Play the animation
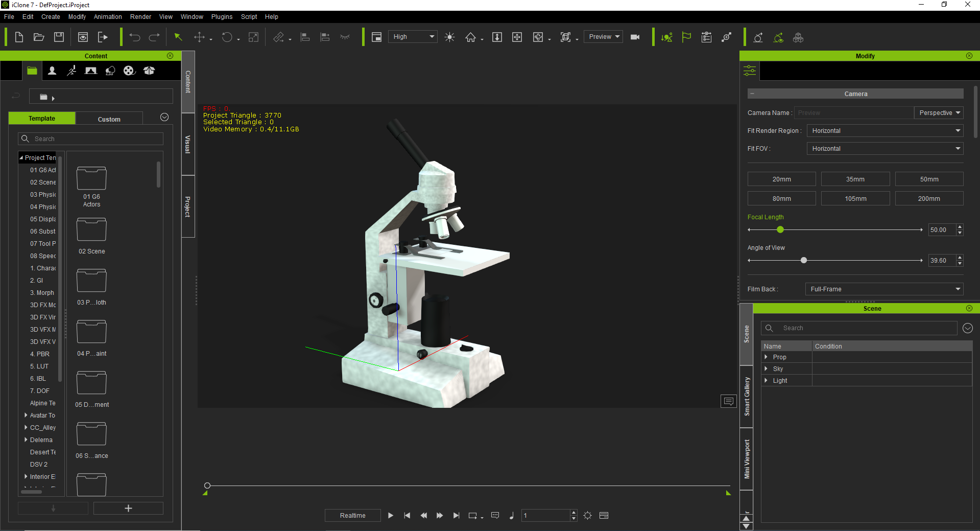Screen dimensions: 980x531 coord(391,515)
